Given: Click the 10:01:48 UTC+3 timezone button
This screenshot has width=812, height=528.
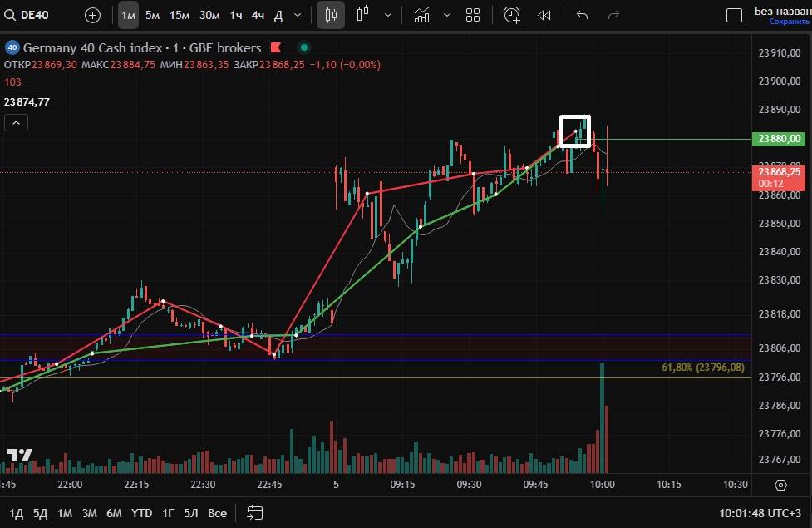Looking at the screenshot, I should click(760, 513).
